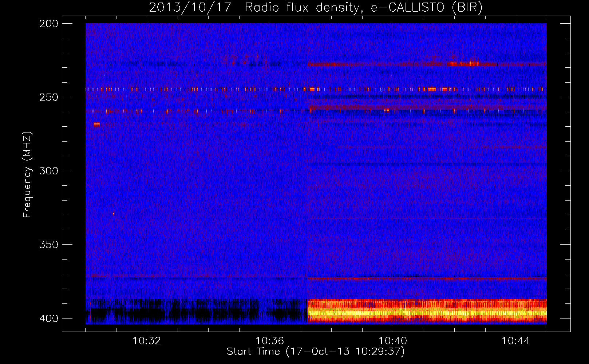Click the 10:44 time tick label
589x364 pixels.
[516, 341]
